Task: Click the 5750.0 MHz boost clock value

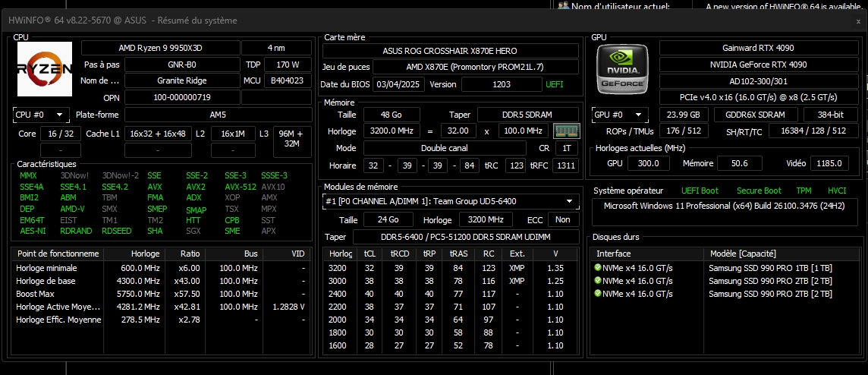Action: (x=139, y=294)
